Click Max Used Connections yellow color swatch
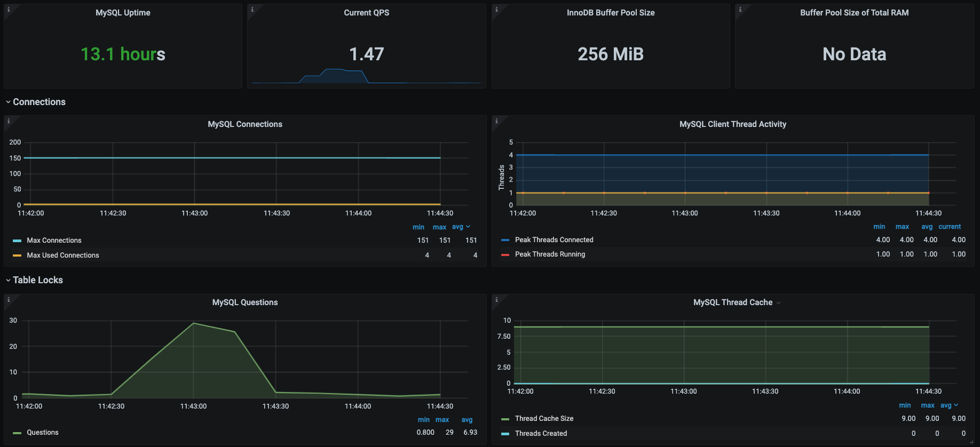980x447 pixels. [17, 256]
